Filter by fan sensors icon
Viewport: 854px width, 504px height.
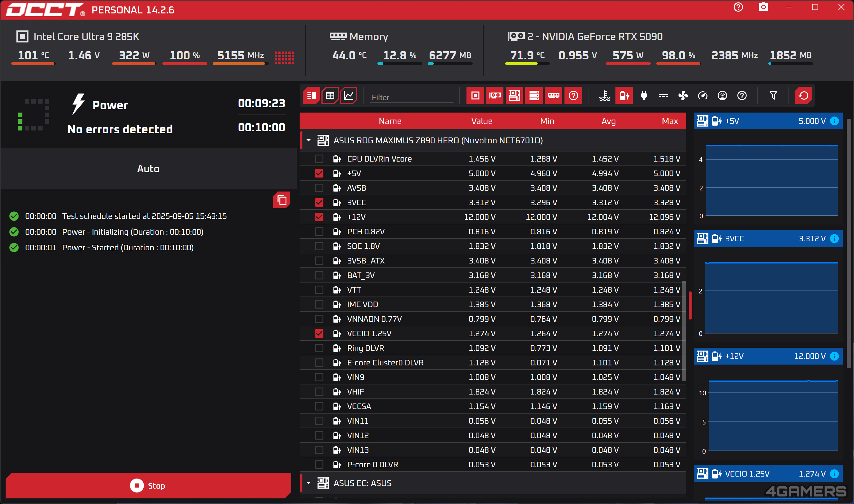683,95
